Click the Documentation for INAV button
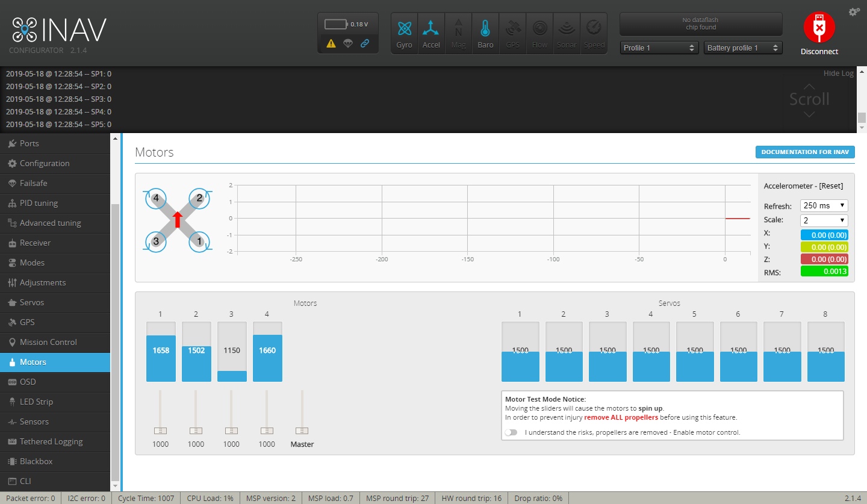Image resolution: width=867 pixels, height=504 pixels. click(804, 152)
